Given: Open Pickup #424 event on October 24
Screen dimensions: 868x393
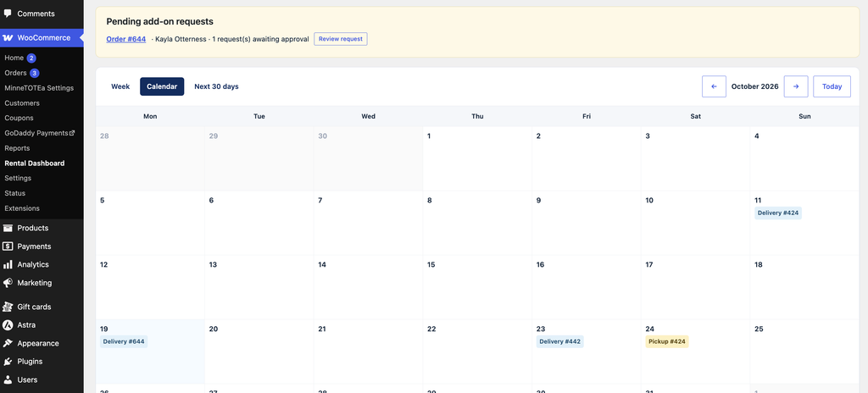Looking at the screenshot, I should [x=667, y=341].
